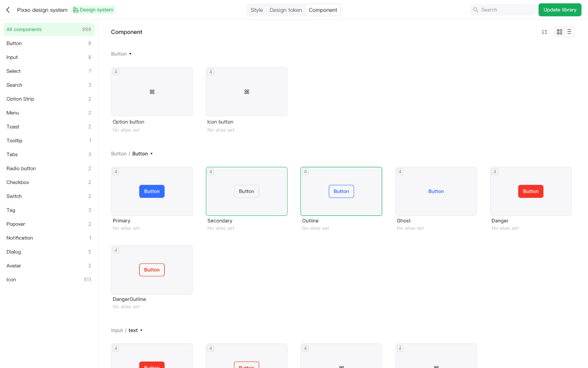Select the Primary button component thumbnail
588x368 pixels.
pos(152,191)
